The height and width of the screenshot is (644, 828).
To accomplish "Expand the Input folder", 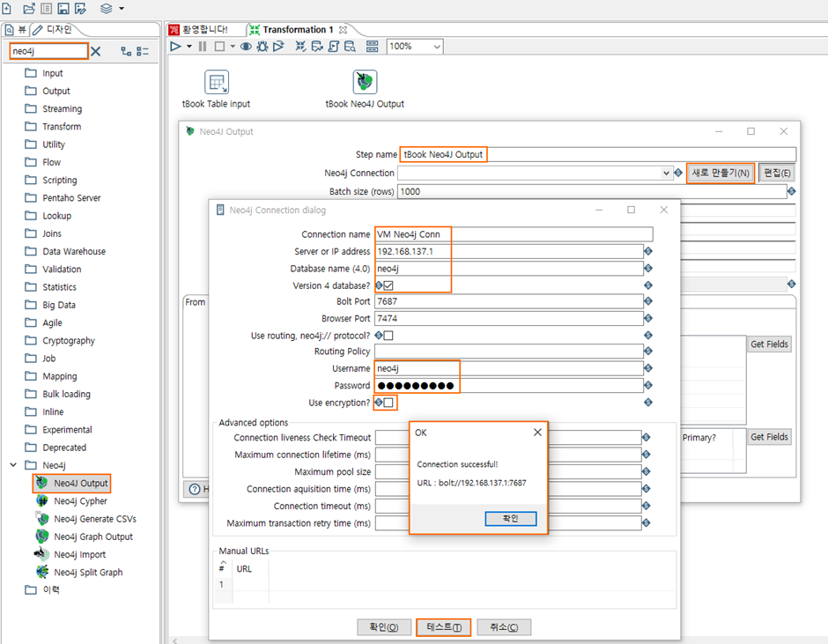I will 44,73.
